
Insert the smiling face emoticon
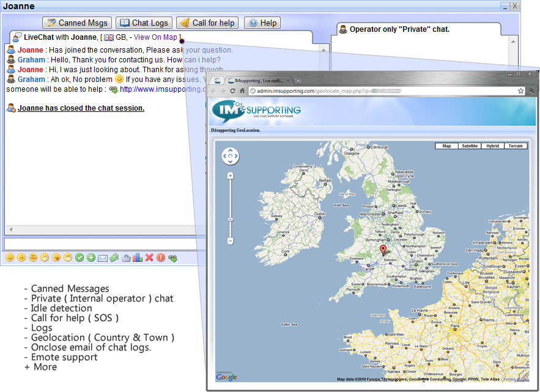pos(10,257)
